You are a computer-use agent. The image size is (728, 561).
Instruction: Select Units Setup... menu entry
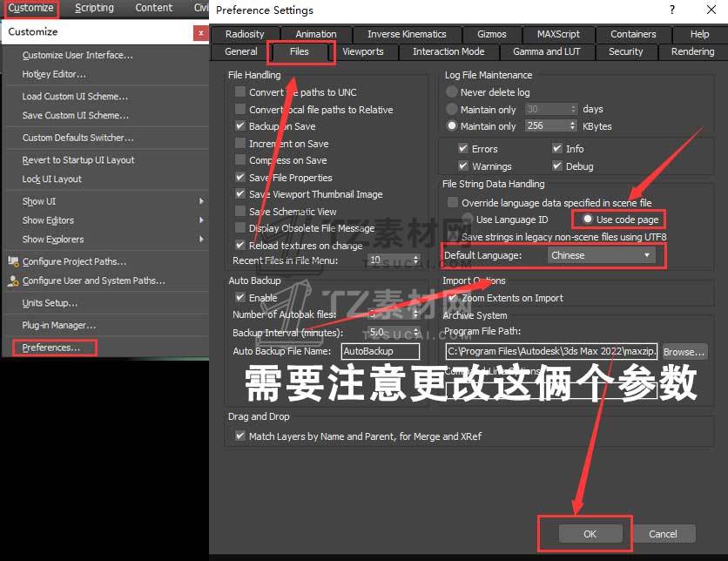click(50, 303)
